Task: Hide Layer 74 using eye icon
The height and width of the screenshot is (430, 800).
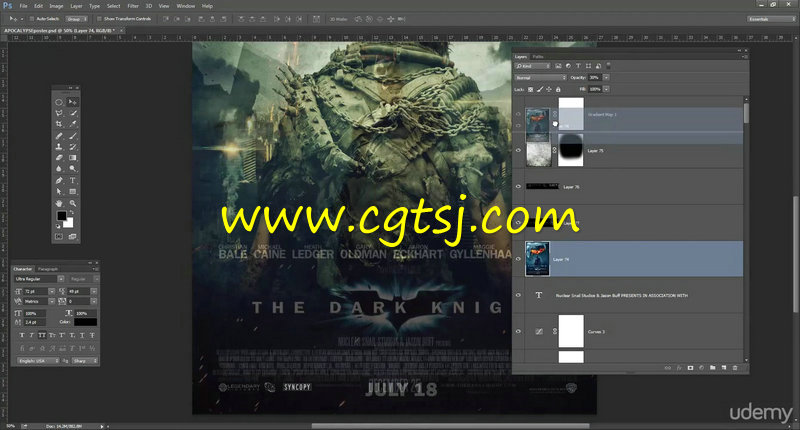Action: pyautogui.click(x=518, y=259)
